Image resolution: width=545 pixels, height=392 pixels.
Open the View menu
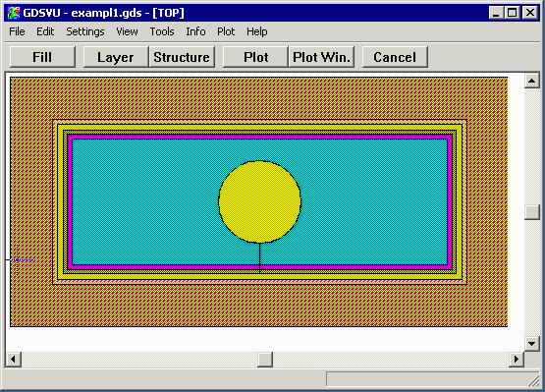pyautogui.click(x=127, y=31)
